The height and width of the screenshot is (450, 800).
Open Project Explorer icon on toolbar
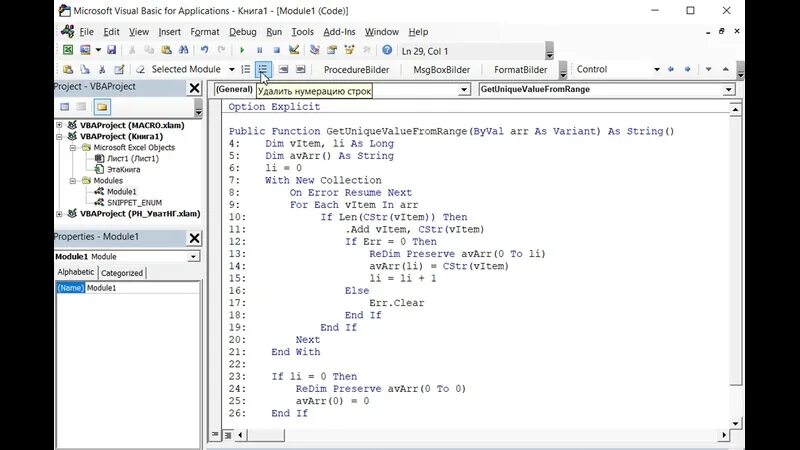pyautogui.click(x=315, y=50)
